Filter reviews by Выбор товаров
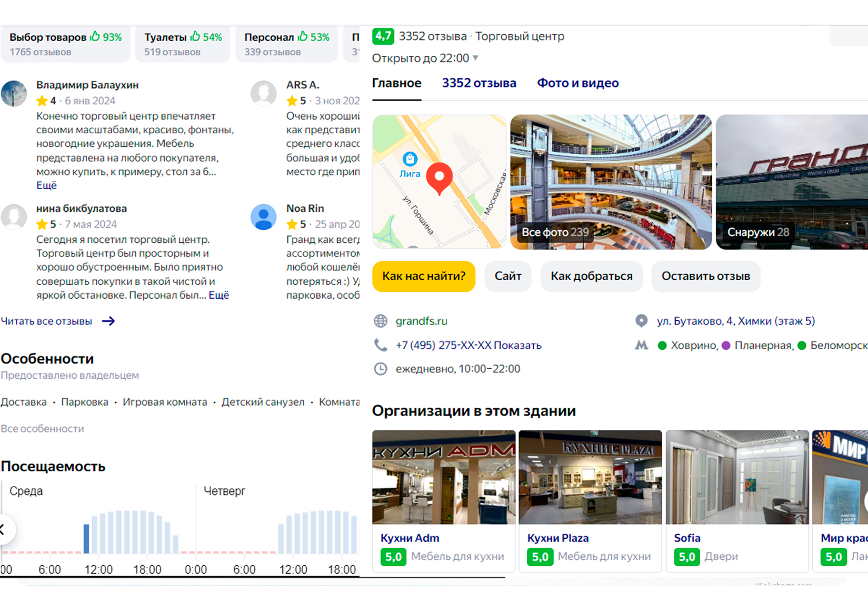The width and height of the screenshot is (868, 602). 66,44
